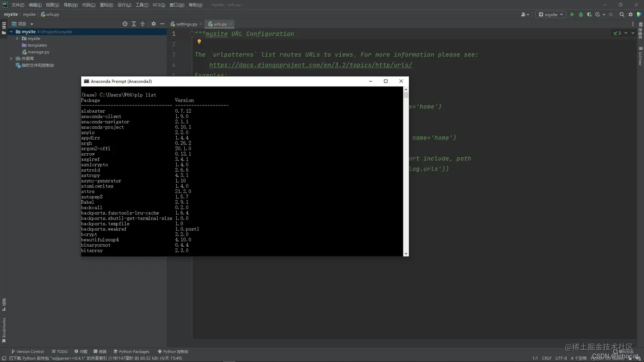Click the status bar tool window toggle icon
The width and height of the screenshot is (644, 362).
[4, 358]
